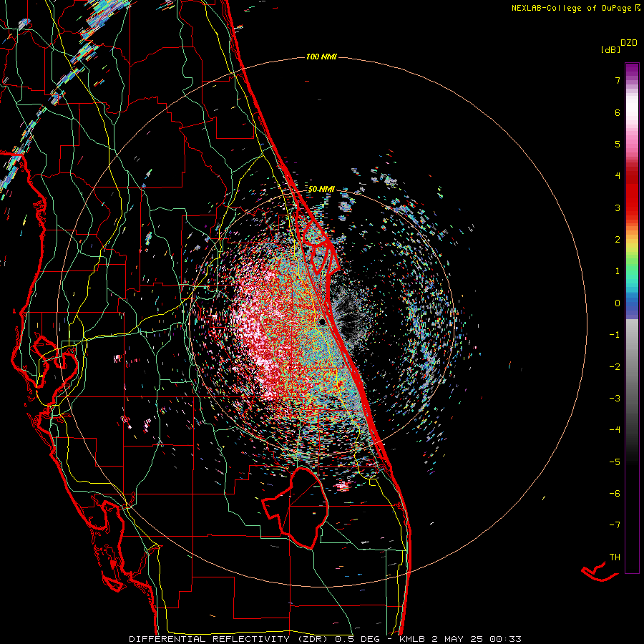Select the 4 dB scale label
Screen dimensions: 644x644
618,176
